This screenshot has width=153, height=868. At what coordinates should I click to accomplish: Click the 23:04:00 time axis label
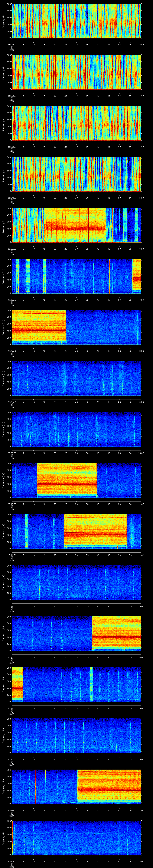pyautogui.click(x=12, y=197)
